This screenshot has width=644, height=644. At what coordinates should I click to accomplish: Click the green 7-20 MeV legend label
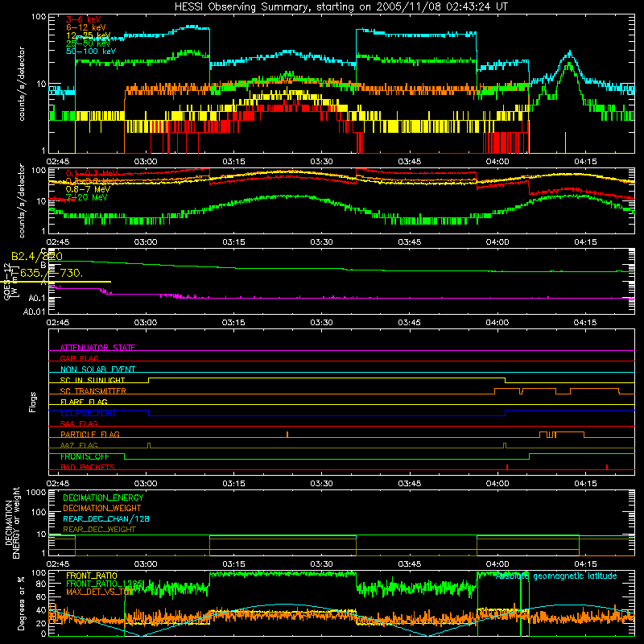[87, 197]
